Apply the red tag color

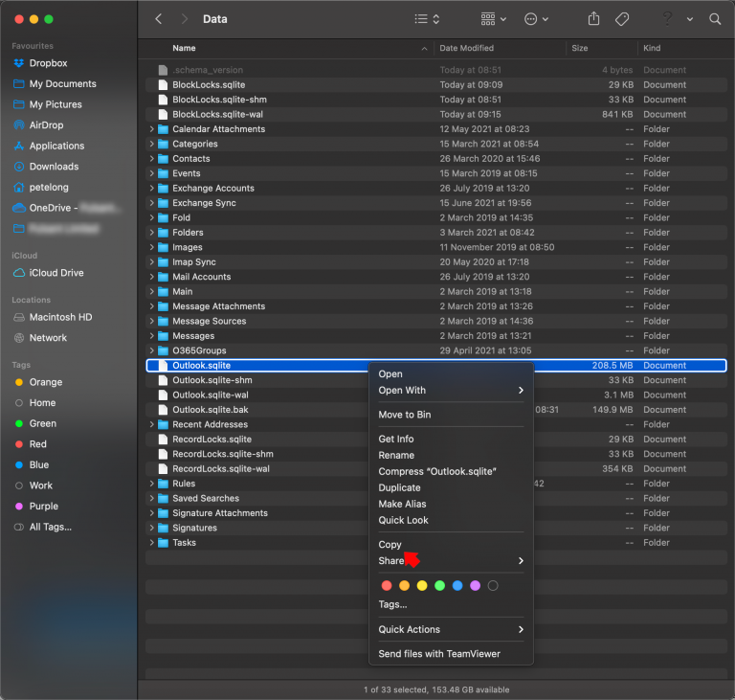(387, 585)
